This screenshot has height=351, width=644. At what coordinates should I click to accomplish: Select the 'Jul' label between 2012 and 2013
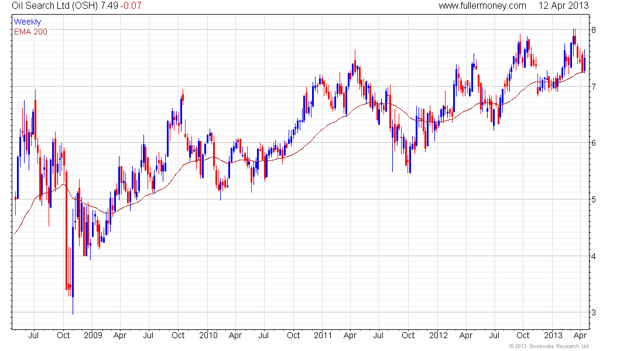click(494, 335)
